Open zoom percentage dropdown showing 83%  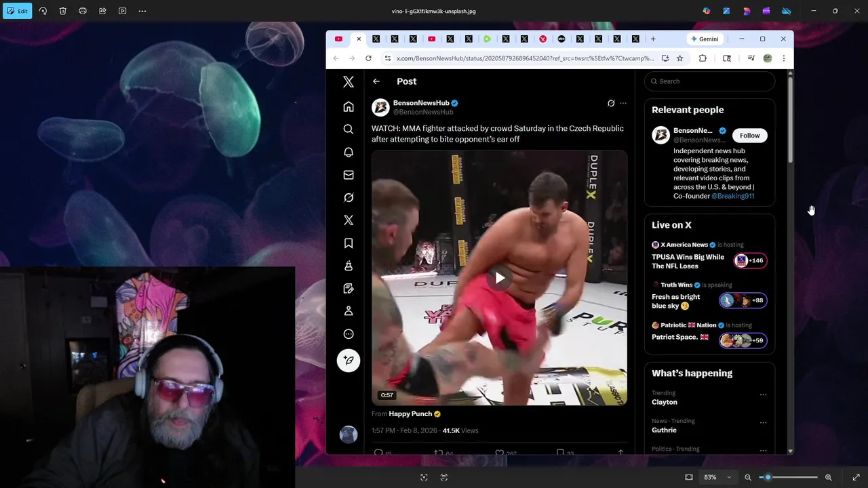coord(717,477)
